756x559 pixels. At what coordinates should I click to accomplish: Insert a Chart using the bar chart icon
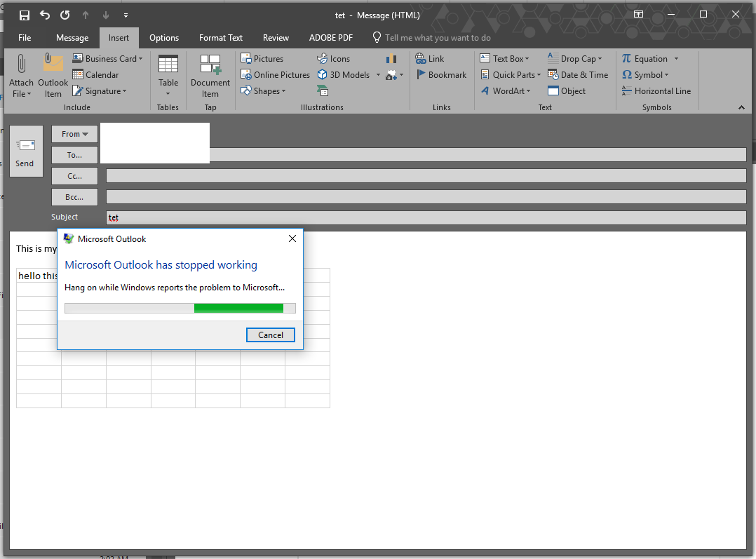coord(391,59)
